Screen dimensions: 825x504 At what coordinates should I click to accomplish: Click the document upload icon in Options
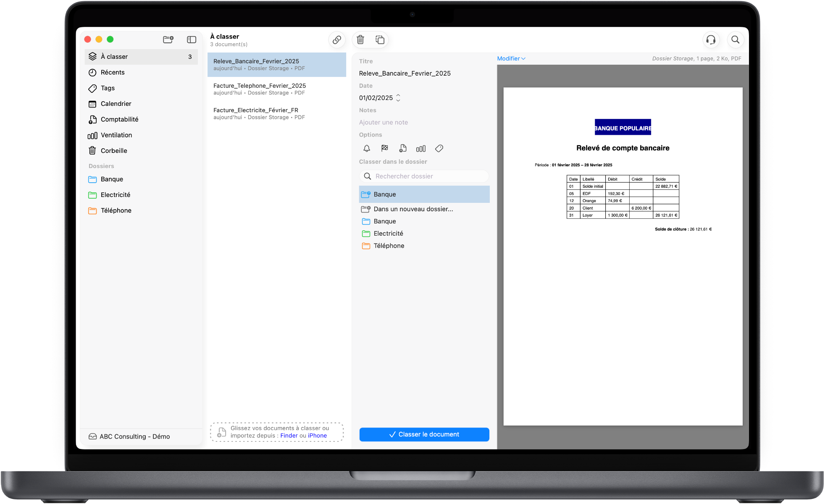click(x=403, y=148)
